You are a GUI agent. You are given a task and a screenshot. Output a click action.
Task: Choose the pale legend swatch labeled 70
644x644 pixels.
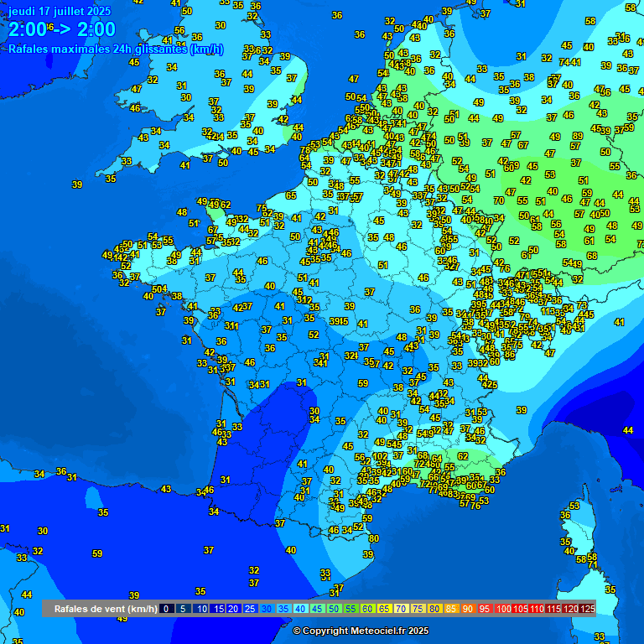tap(402, 609)
